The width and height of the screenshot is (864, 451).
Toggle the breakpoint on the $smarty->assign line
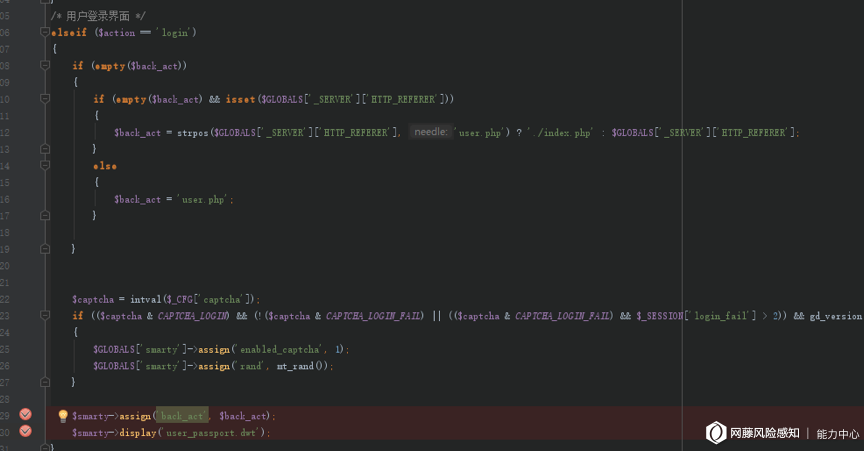(x=25, y=415)
